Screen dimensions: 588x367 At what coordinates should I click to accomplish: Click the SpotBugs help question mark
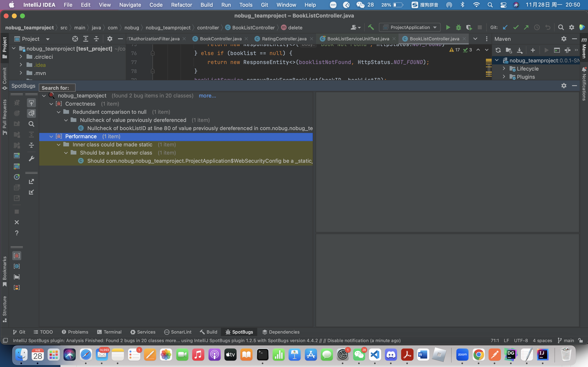[x=17, y=233]
